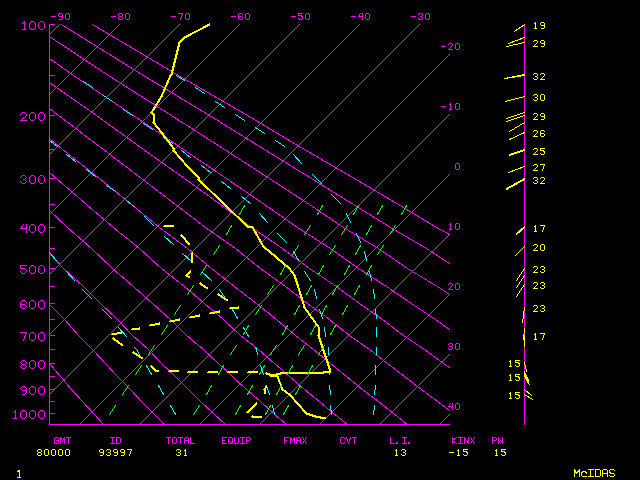Click the 100 pressure label at top left
The height and width of the screenshot is (480, 640).
[x=33, y=25]
